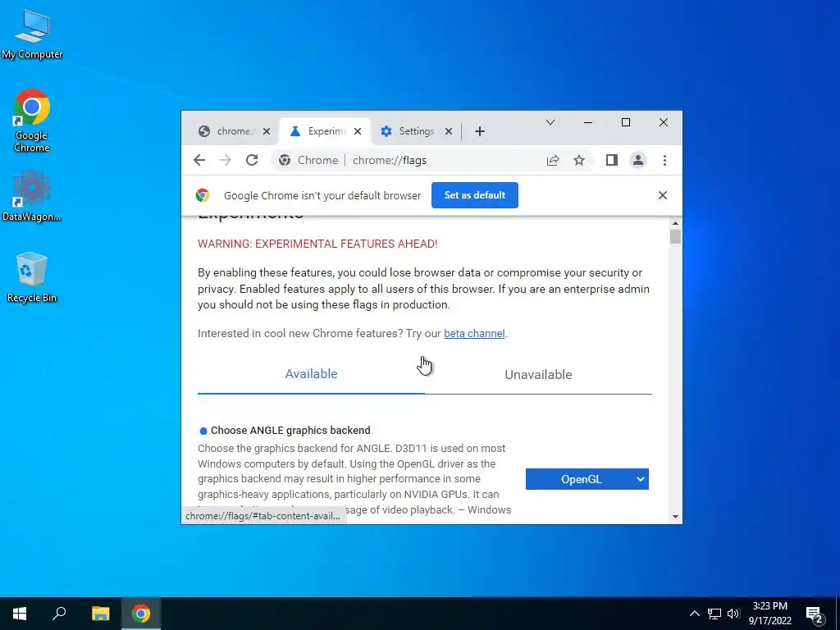Click Chrome icon in taskbar
Viewport: 840px width, 630px height.
pos(141,614)
